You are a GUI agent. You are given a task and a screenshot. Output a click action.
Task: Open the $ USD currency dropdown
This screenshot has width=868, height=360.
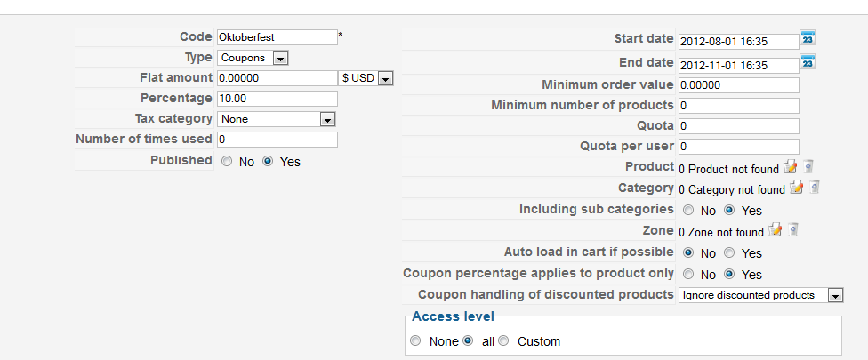(366, 78)
